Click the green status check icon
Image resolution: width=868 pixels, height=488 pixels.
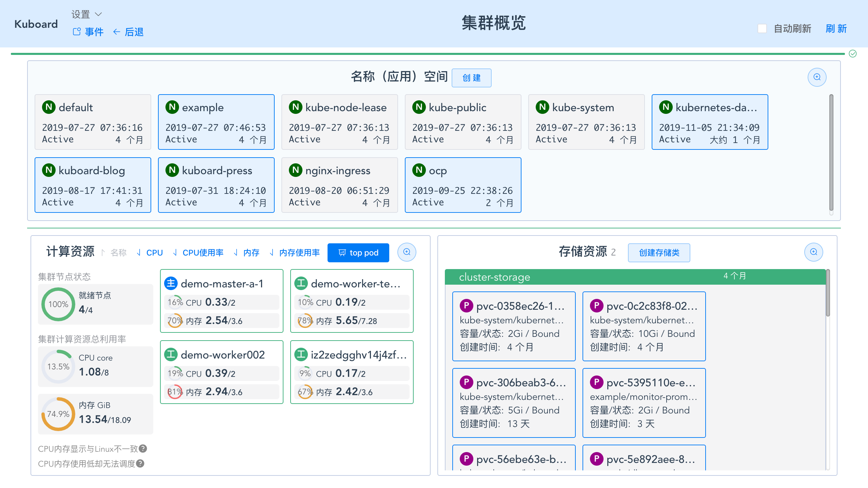[x=852, y=53]
